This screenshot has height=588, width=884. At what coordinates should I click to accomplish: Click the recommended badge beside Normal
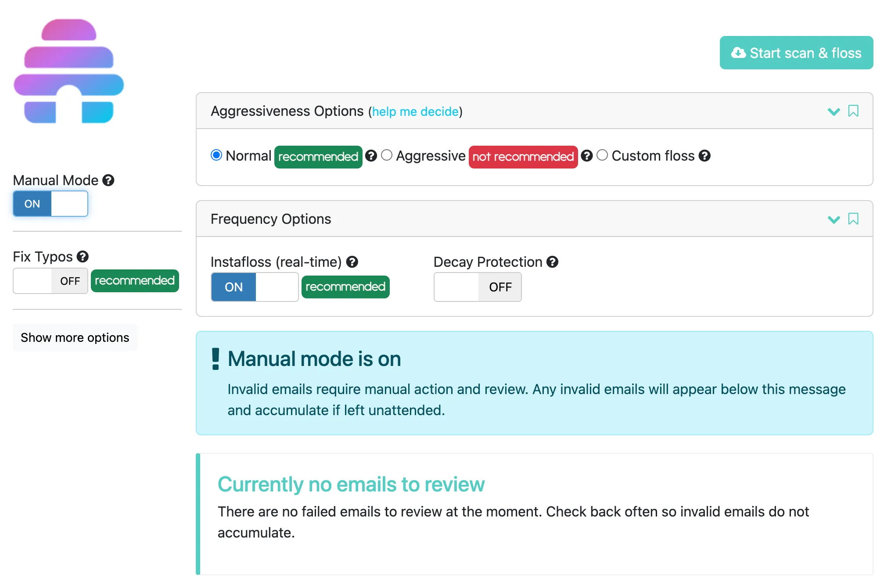click(x=318, y=157)
